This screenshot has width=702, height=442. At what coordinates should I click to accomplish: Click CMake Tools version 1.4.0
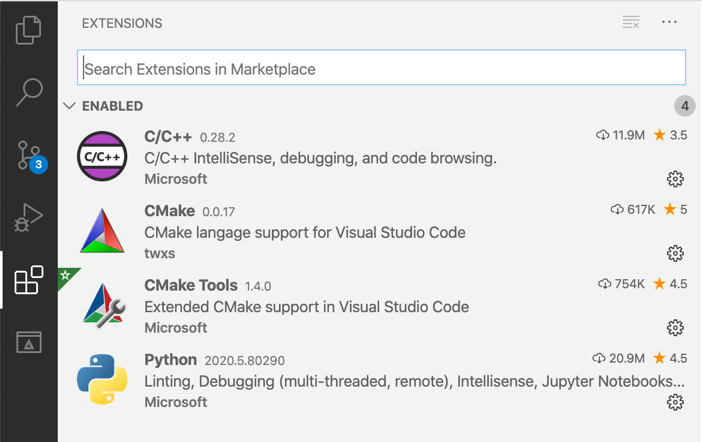pyautogui.click(x=258, y=286)
